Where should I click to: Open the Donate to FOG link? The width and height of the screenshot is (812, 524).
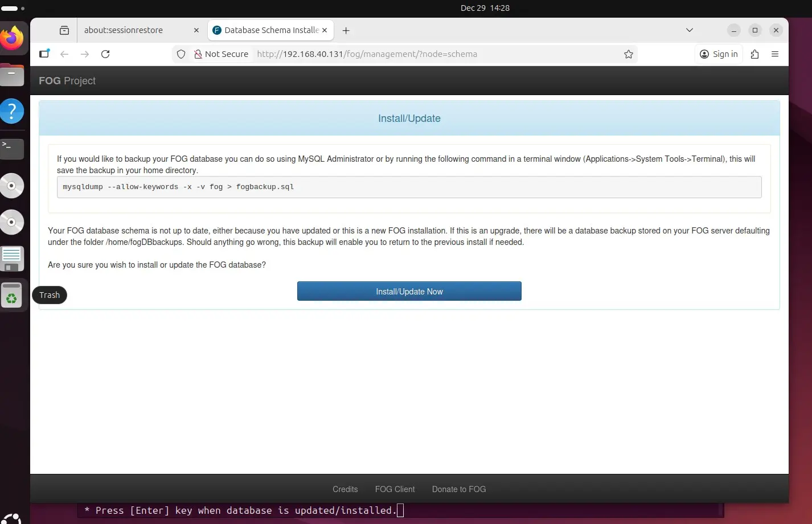coord(459,489)
